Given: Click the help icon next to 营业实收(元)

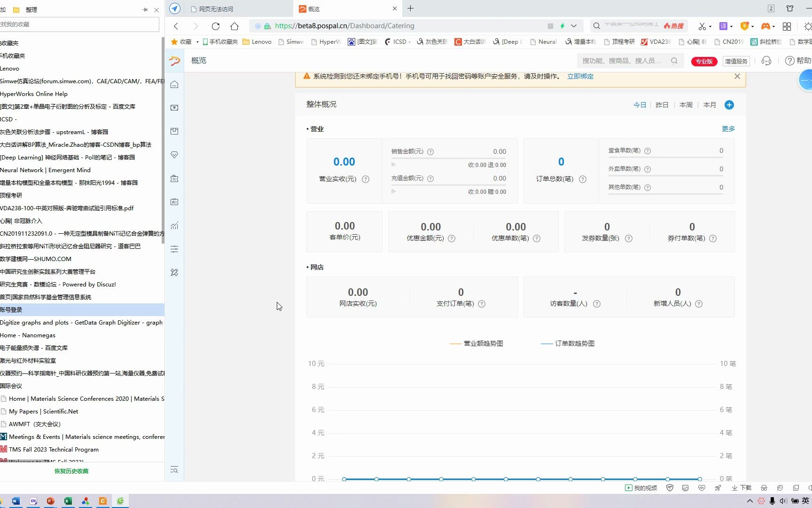Looking at the screenshot, I should (x=366, y=179).
